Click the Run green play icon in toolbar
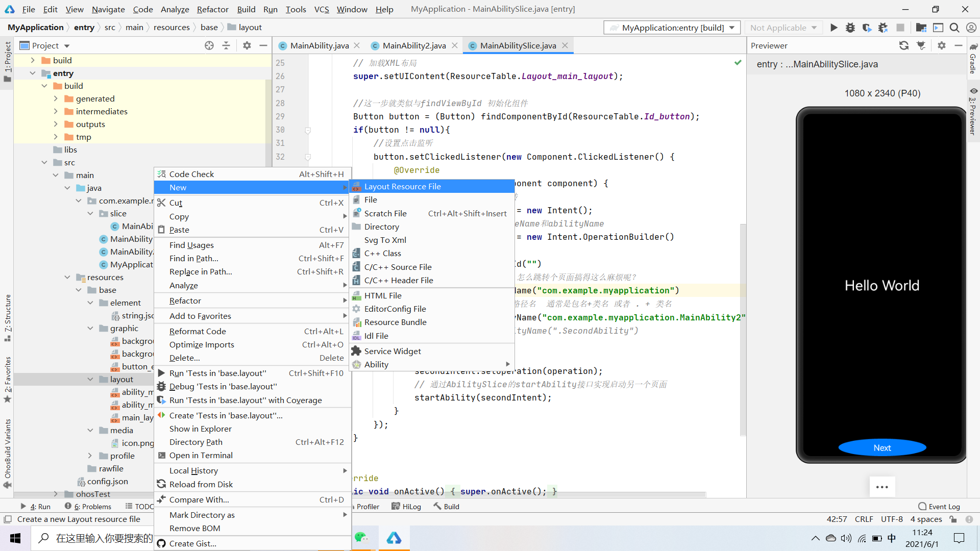 tap(834, 28)
